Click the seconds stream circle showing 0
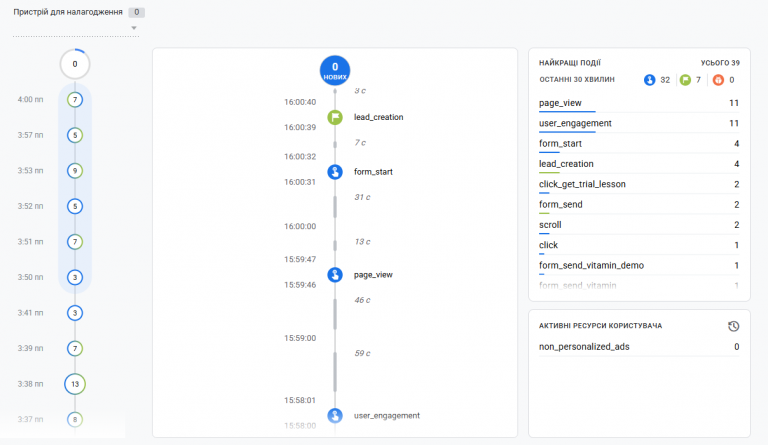768x445 pixels. pyautogui.click(x=75, y=64)
